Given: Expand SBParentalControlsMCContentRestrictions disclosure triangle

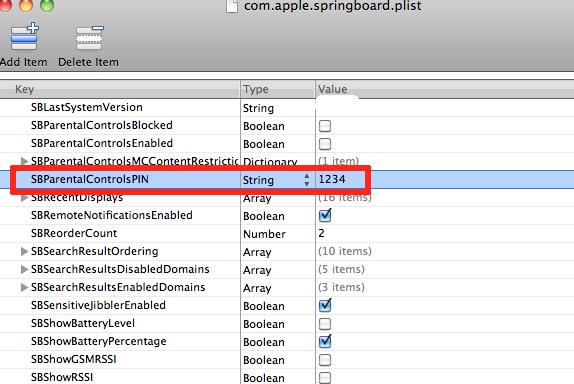Looking at the screenshot, I should pos(24,161).
